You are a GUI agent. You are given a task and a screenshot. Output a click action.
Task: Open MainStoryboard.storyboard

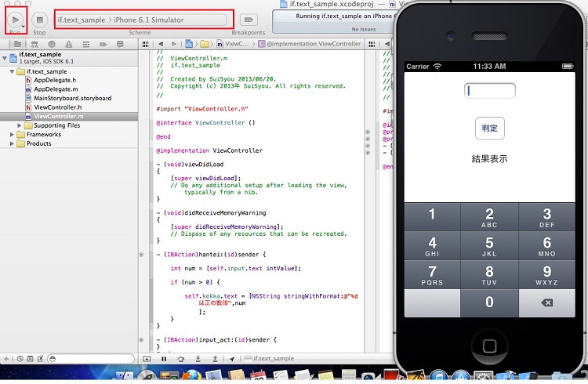pos(72,98)
